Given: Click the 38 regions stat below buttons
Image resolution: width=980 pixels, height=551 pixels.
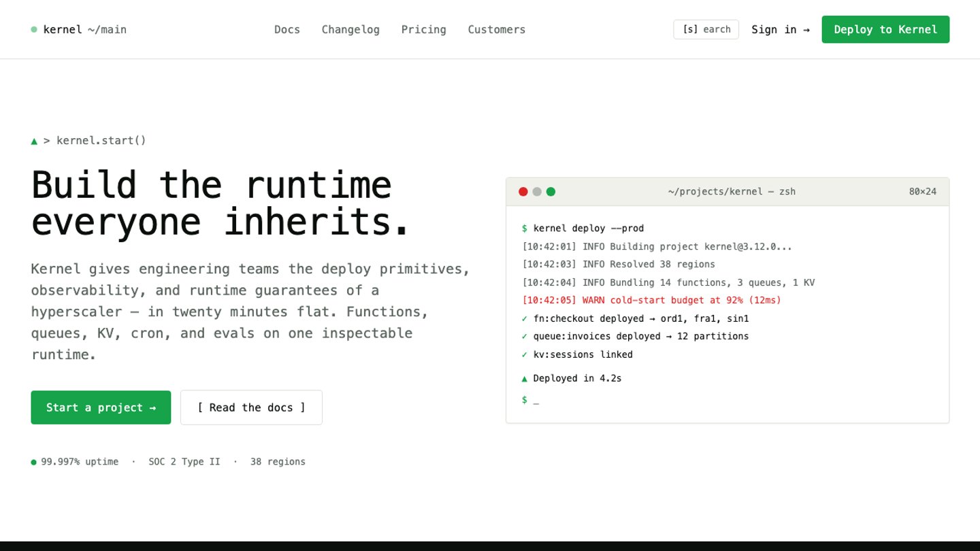Looking at the screenshot, I should (278, 462).
